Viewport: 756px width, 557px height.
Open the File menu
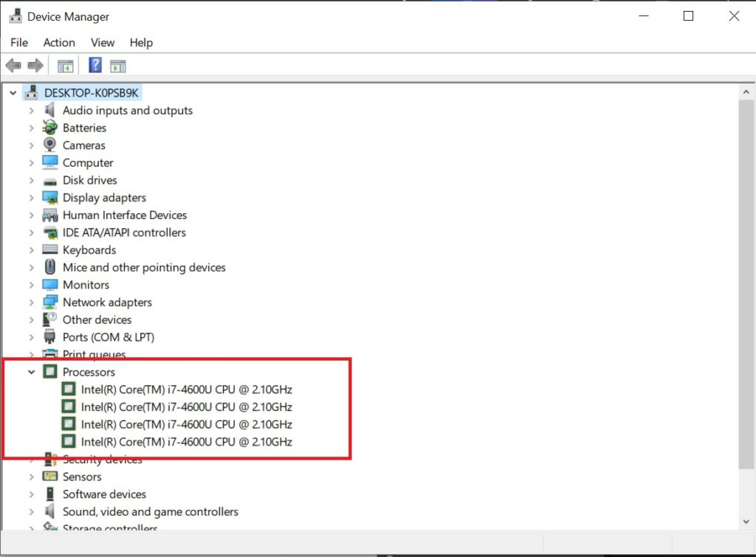(19, 42)
